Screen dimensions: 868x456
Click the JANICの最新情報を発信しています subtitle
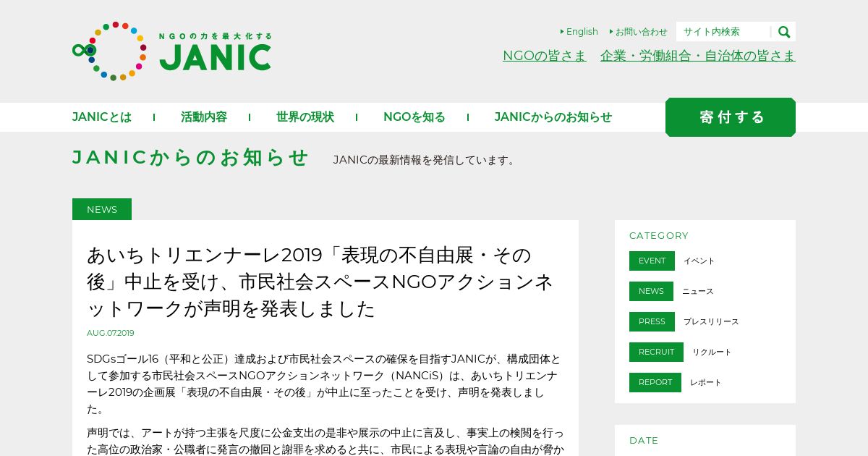(426, 160)
